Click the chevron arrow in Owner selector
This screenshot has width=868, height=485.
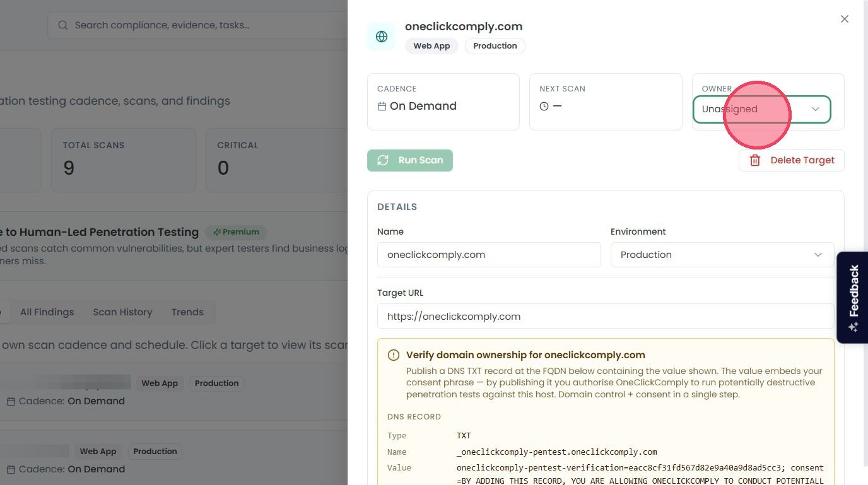click(x=815, y=109)
